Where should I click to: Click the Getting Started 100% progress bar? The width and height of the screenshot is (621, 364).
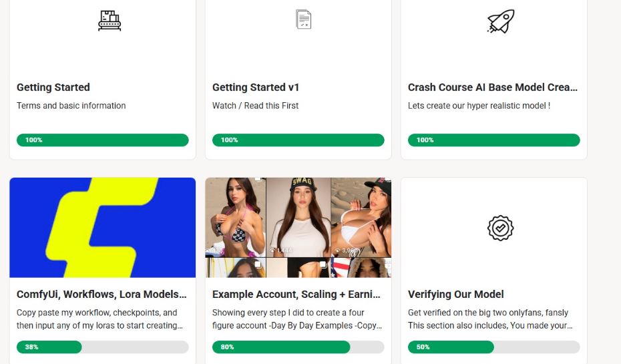point(103,140)
